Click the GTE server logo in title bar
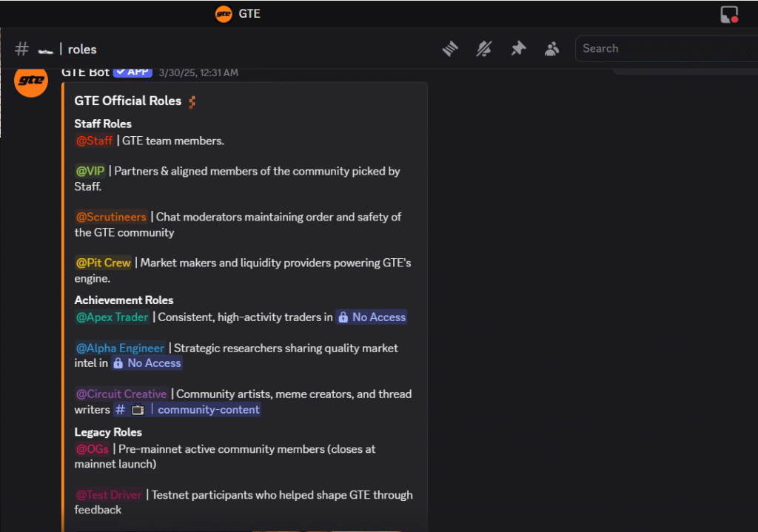Viewport: 758px width, 532px height. tap(224, 13)
